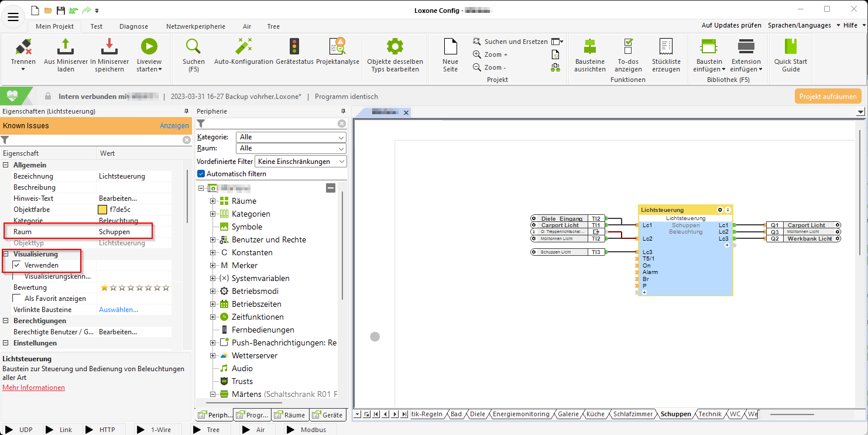Click Zoom + in the Projekt group
Viewport: 868px width, 435px height.
tap(490, 54)
